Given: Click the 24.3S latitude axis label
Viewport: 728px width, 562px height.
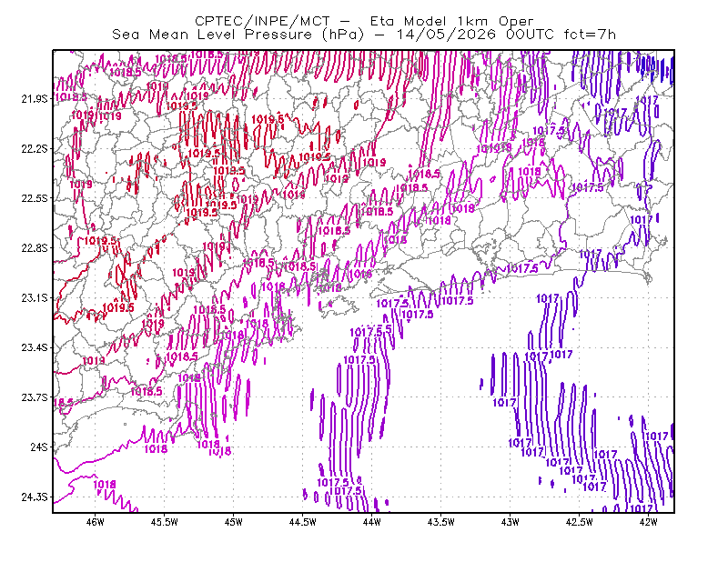Looking at the screenshot, I should (35, 497).
